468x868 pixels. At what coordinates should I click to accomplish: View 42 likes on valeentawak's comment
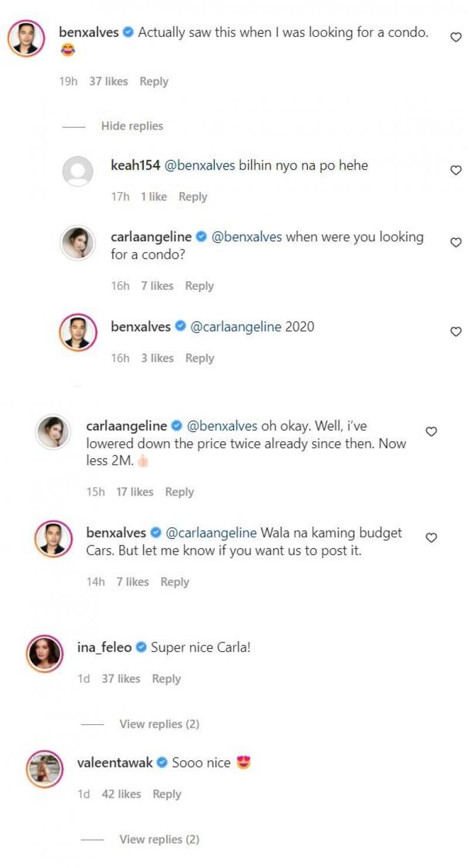121,794
